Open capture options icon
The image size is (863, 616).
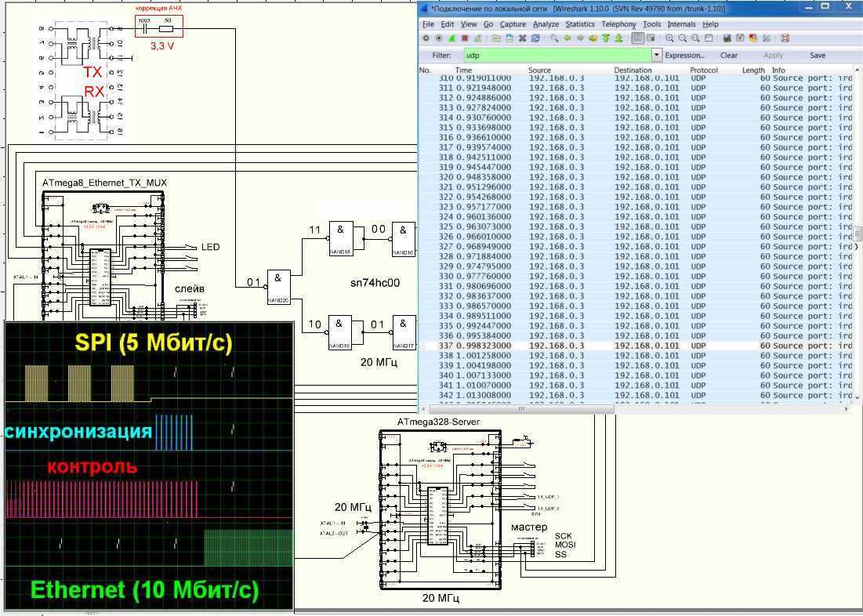[x=439, y=38]
